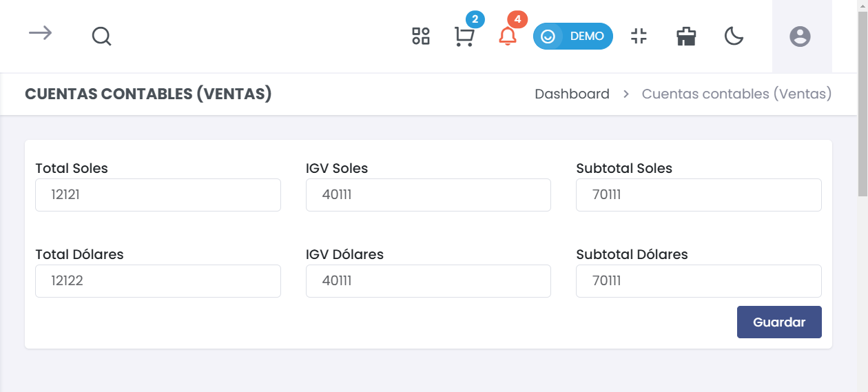Image resolution: width=868 pixels, height=392 pixels.
Task: Select the Subtotal Dólares input box
Action: click(x=699, y=281)
